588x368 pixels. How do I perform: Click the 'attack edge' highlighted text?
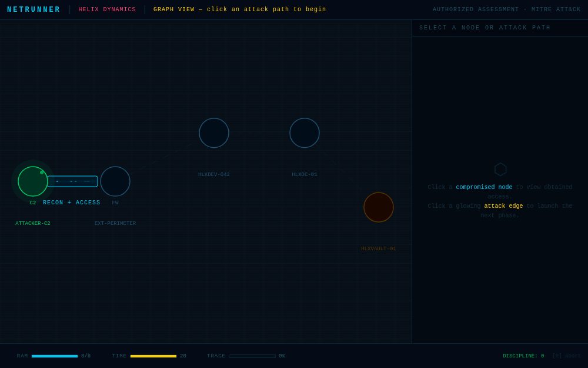(503, 205)
